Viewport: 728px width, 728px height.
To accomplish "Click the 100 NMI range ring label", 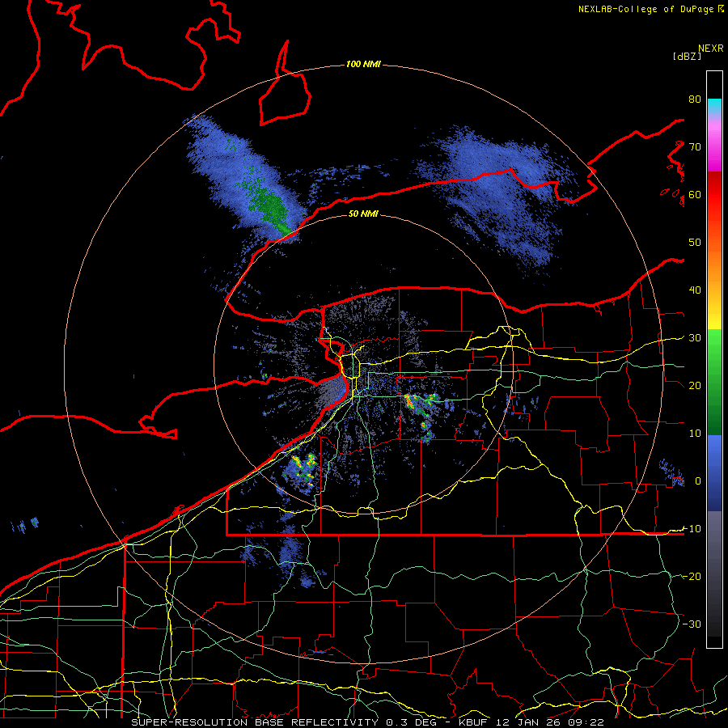I will tap(363, 64).
